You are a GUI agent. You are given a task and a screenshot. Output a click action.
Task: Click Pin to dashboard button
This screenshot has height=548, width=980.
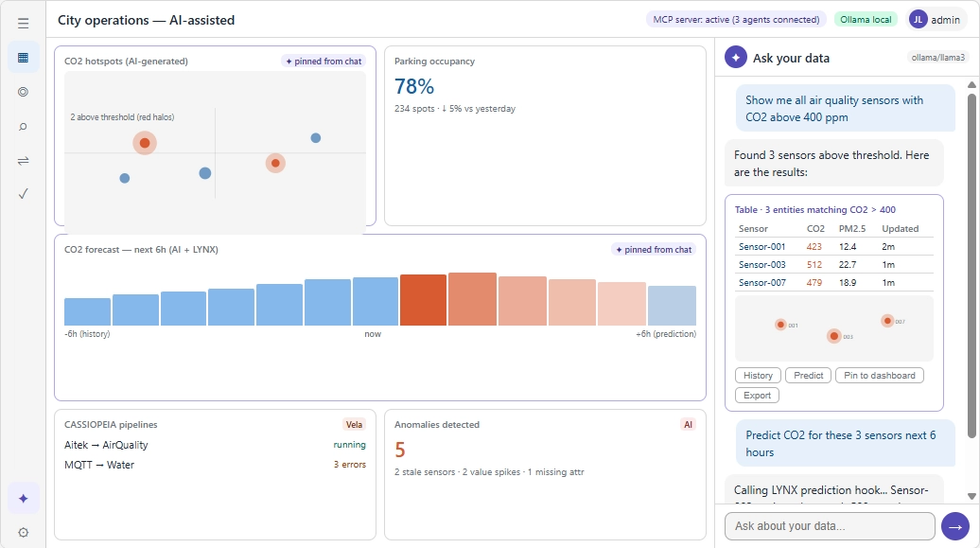[879, 375]
